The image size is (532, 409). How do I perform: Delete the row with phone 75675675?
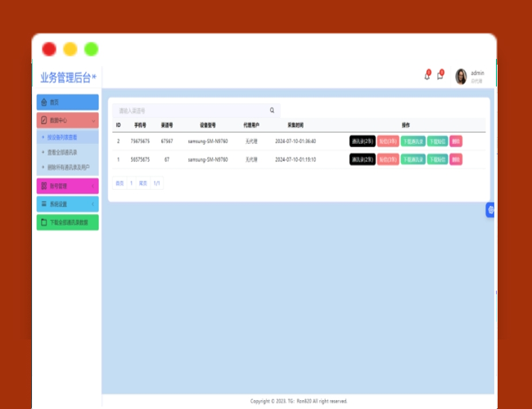click(456, 142)
